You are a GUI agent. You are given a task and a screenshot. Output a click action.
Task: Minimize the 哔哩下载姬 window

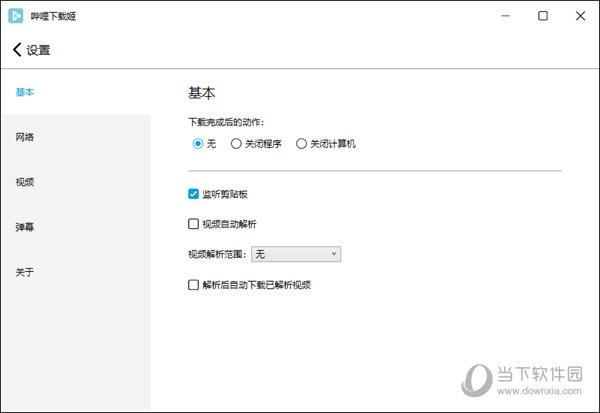tap(505, 16)
